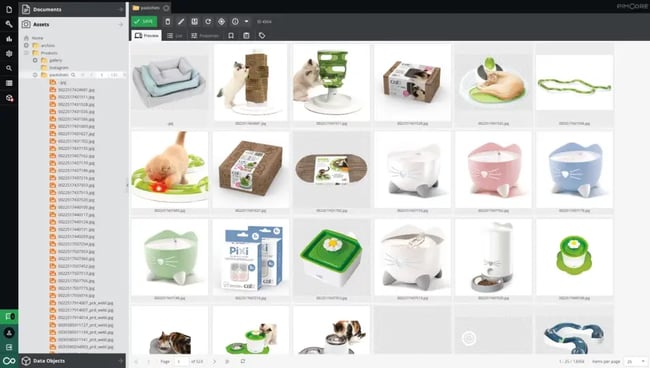The width and height of the screenshot is (650, 368).
Task: Click the arrow on the Assets panel header
Action: coord(120,24)
